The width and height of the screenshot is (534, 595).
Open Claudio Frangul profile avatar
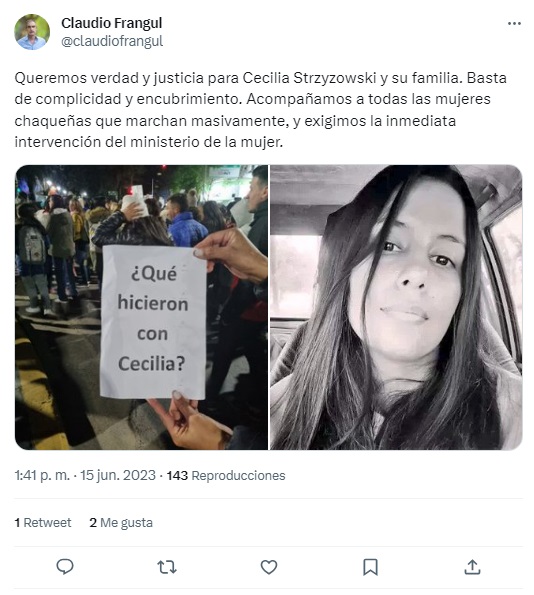(32, 32)
